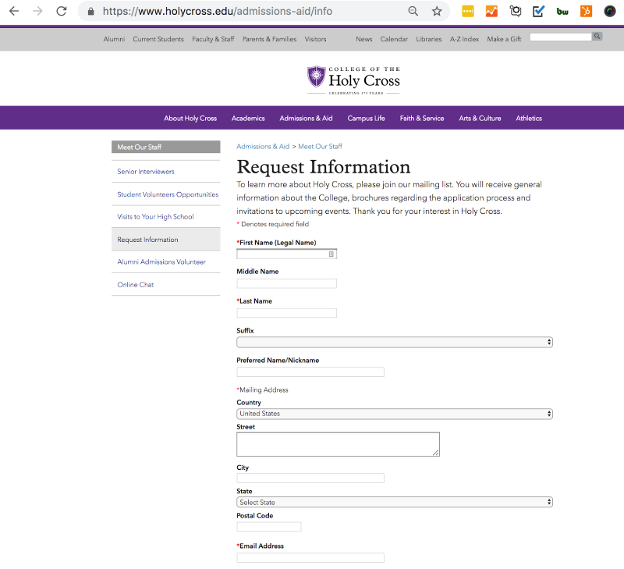Click the green 'bw' extension icon
This screenshot has width=624, height=569.
click(x=562, y=12)
